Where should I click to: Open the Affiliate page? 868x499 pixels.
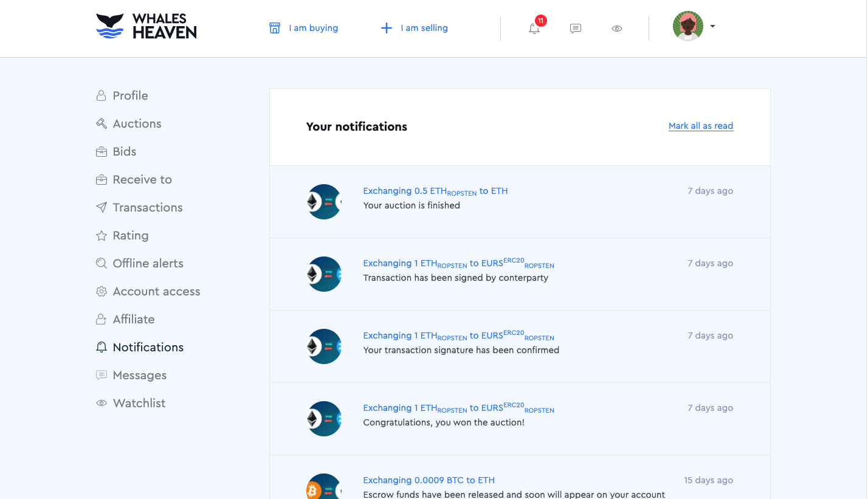point(134,319)
